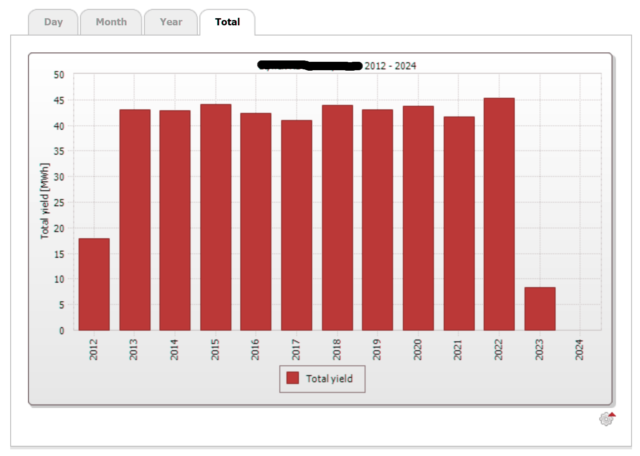Select the short 2023 yield bar
This screenshot has height=456, width=640.
point(540,309)
